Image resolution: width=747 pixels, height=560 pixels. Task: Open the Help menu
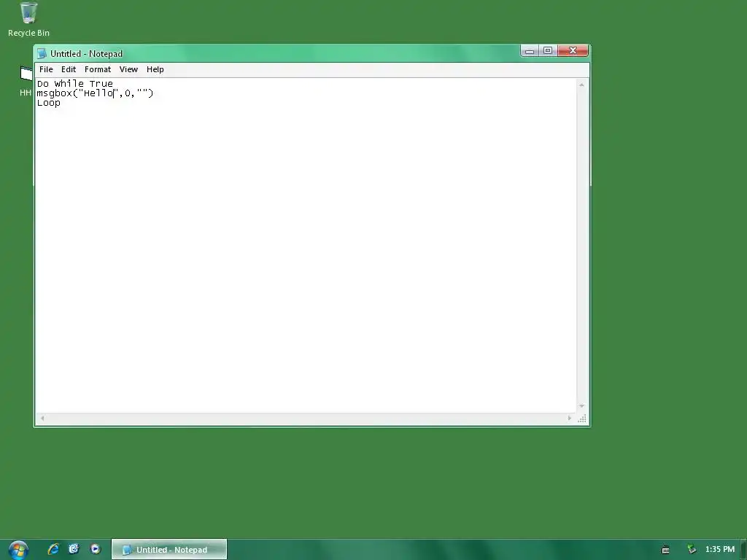pos(155,69)
